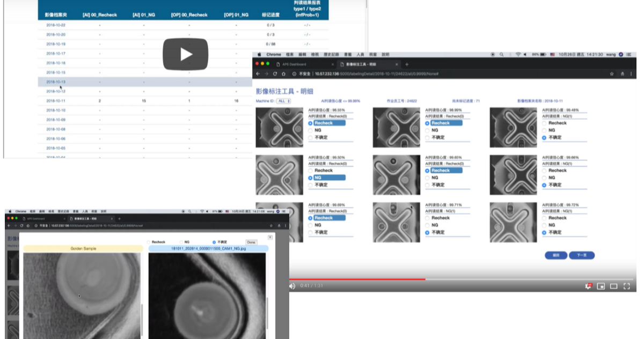Open Chrome's three-dot menu in the right window
The image size is (644, 339).
(632, 73)
